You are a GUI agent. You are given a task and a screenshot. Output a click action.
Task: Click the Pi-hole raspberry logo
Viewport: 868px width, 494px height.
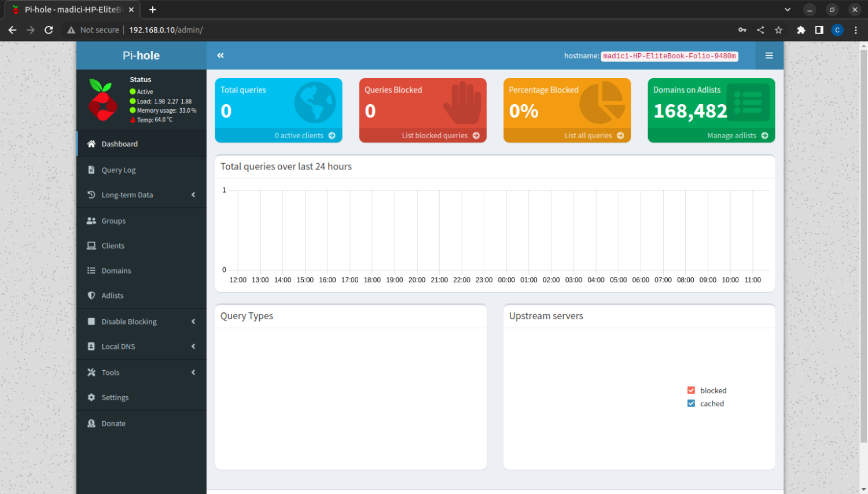(103, 100)
